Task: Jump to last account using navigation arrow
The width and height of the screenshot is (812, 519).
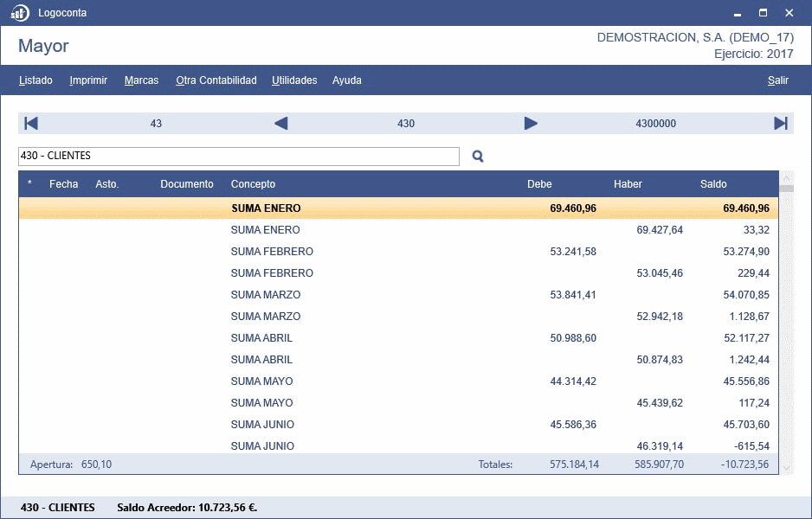Action: point(780,124)
